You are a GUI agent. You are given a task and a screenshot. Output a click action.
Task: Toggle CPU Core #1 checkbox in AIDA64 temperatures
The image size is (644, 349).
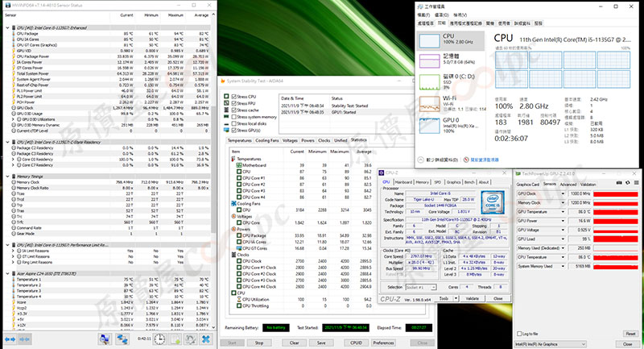239,178
